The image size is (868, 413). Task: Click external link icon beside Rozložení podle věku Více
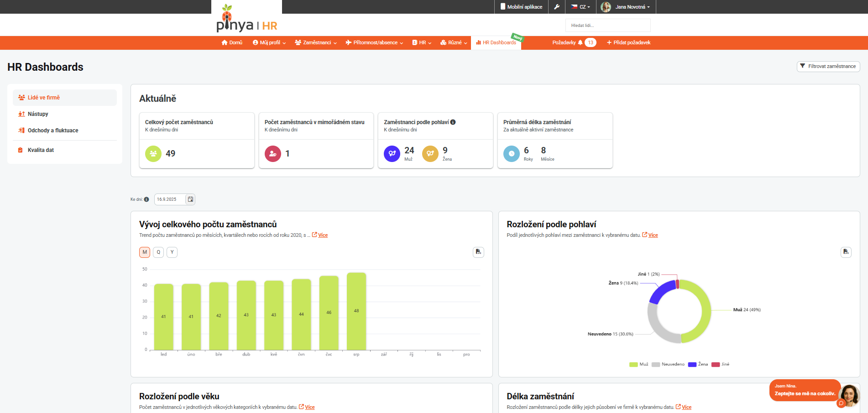[x=302, y=407]
